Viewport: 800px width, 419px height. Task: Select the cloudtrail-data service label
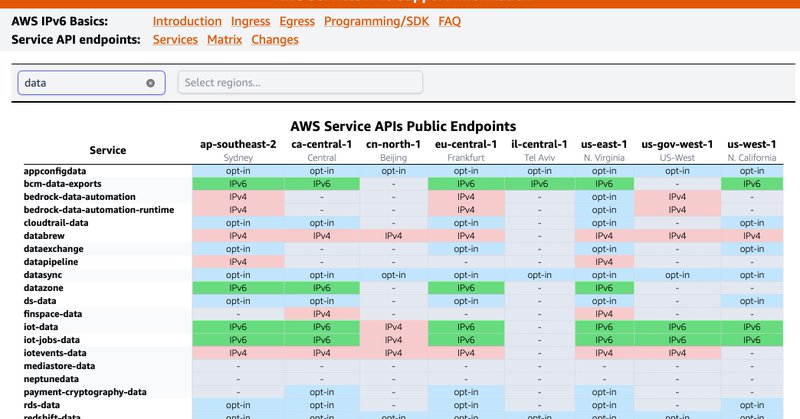pos(56,223)
